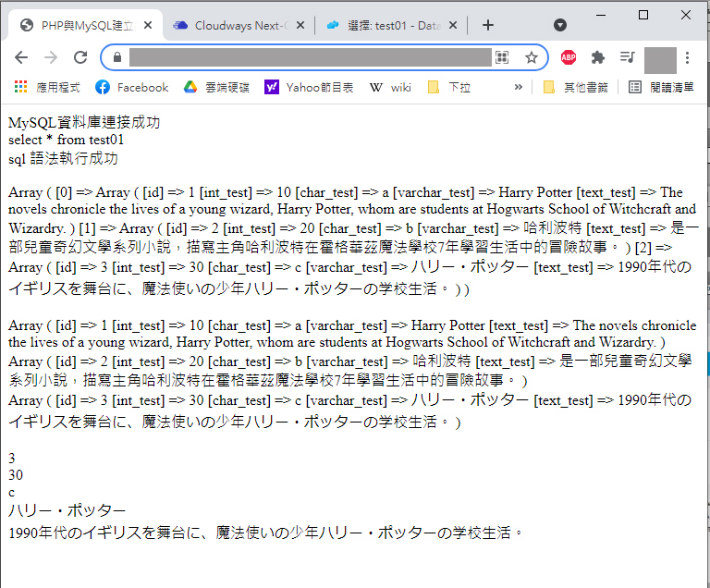
Task: Expand hidden bookmarks chevron
Action: (519, 87)
